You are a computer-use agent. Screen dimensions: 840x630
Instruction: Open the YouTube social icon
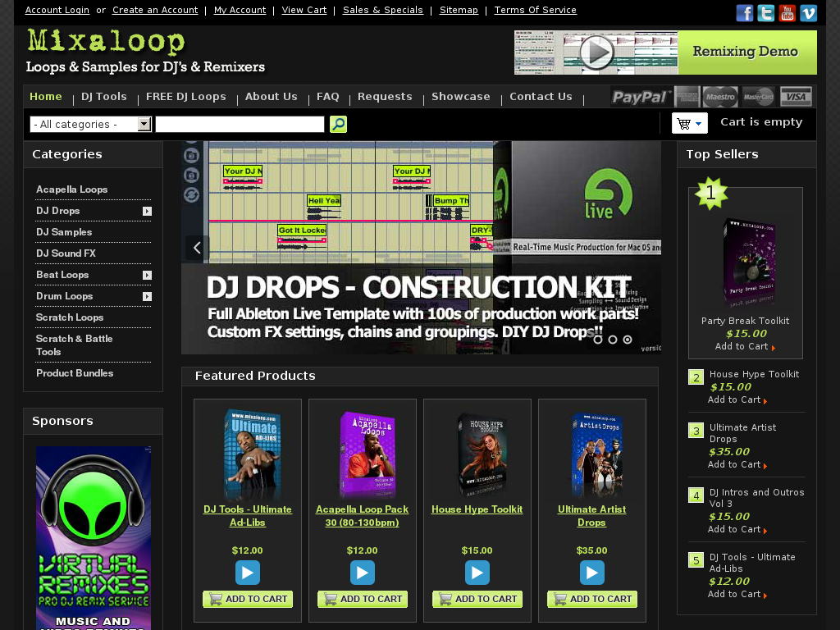(x=787, y=12)
